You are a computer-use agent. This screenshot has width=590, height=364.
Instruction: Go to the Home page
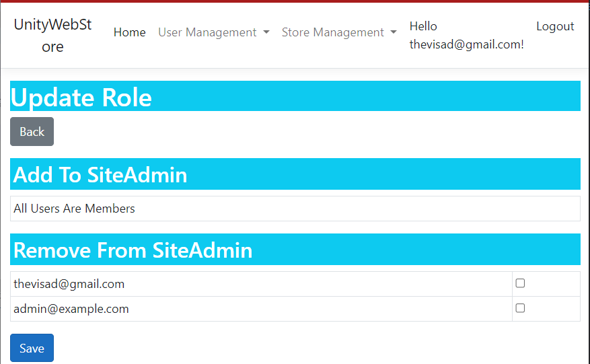(129, 32)
